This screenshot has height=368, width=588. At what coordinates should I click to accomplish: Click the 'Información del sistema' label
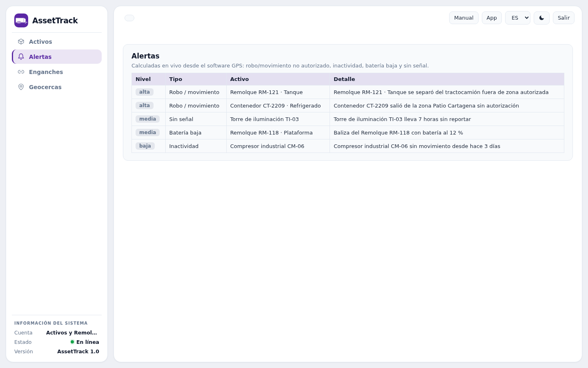(x=51, y=323)
